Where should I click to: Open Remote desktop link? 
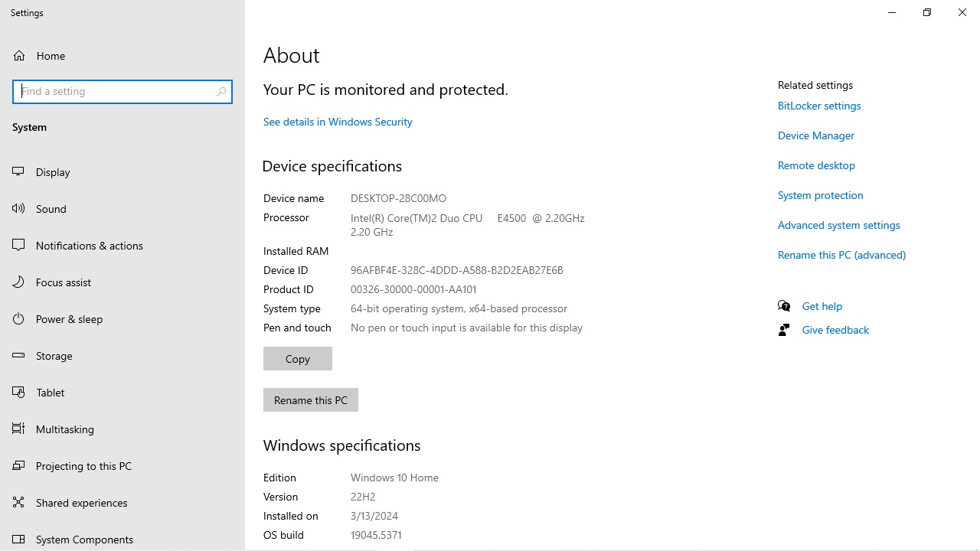tap(816, 165)
